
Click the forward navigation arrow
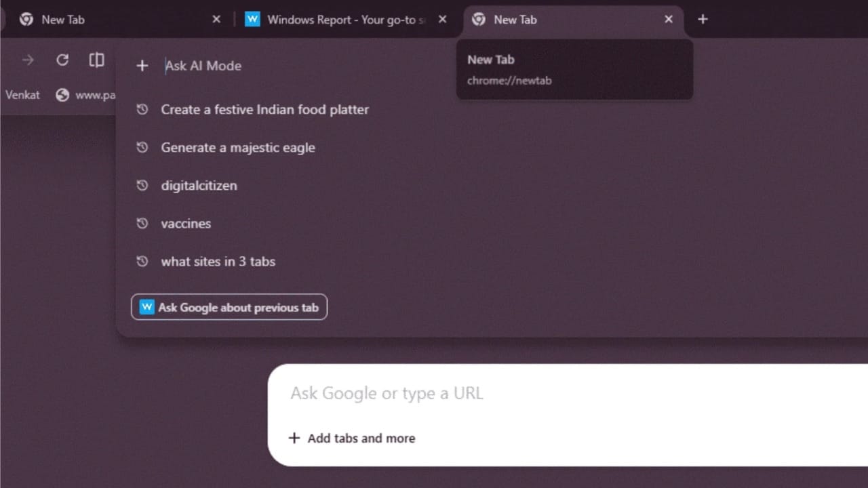(x=26, y=60)
